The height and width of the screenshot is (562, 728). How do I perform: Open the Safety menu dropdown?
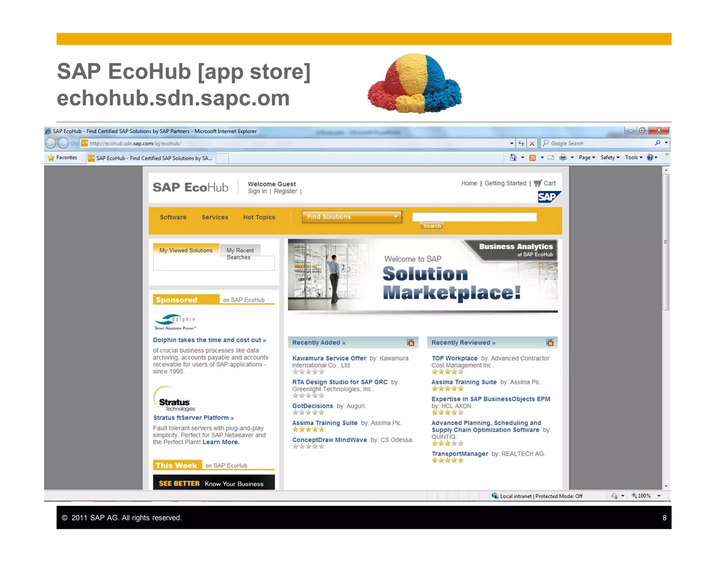point(610,157)
